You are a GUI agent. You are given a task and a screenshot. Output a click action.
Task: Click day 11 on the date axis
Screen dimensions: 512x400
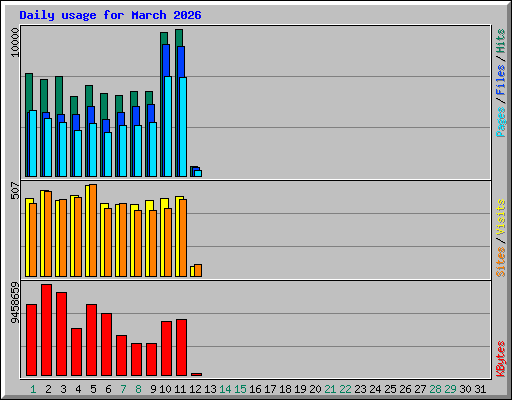click(180, 389)
